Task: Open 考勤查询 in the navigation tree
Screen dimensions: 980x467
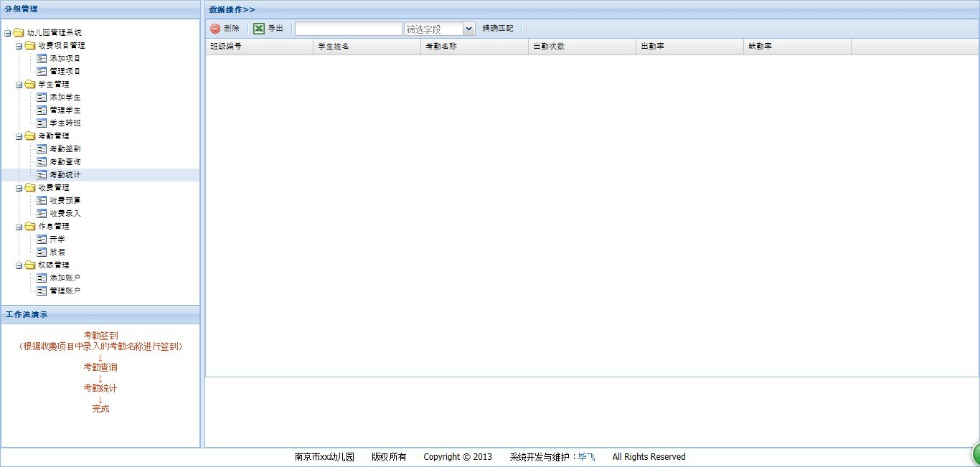Action: 65,161
